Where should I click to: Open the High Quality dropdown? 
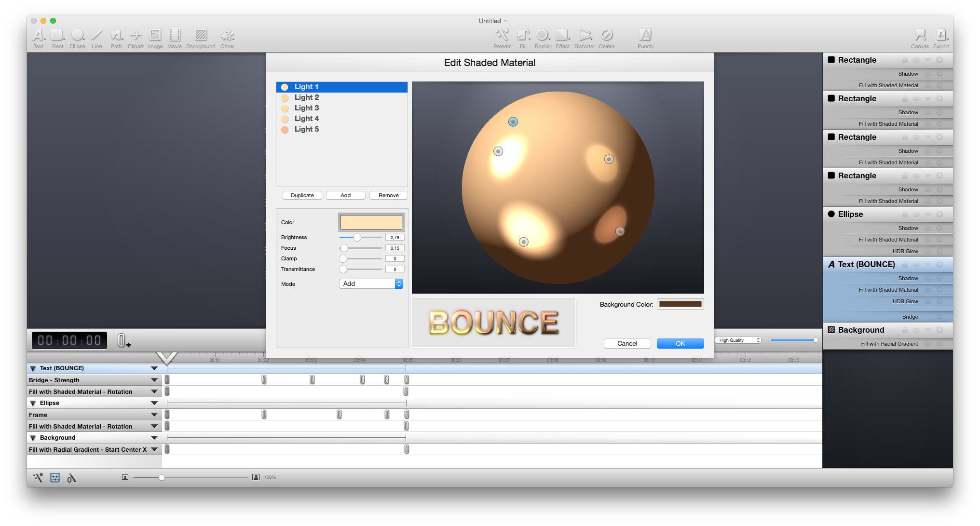click(x=738, y=340)
